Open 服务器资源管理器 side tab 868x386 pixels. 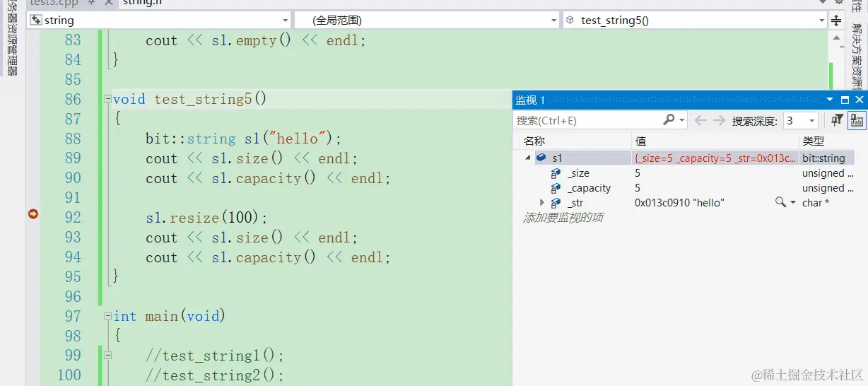tap(11, 37)
